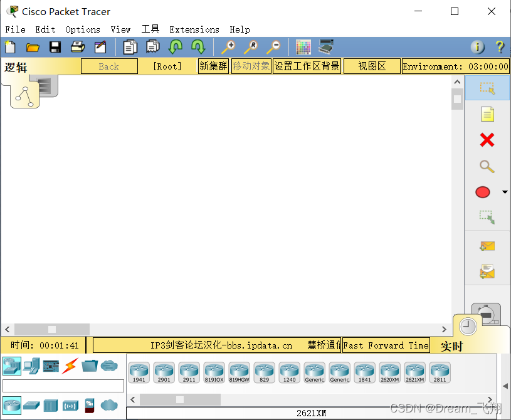Screen dimensions: 511x420
Task: Click the Redo green arrow
Action: click(x=198, y=47)
